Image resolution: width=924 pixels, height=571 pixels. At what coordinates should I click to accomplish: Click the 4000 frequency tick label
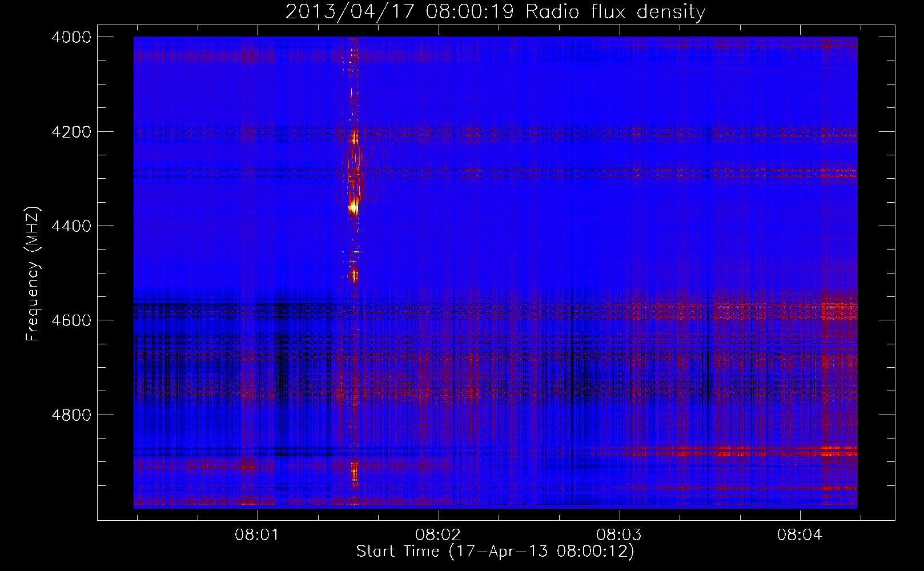[71, 37]
